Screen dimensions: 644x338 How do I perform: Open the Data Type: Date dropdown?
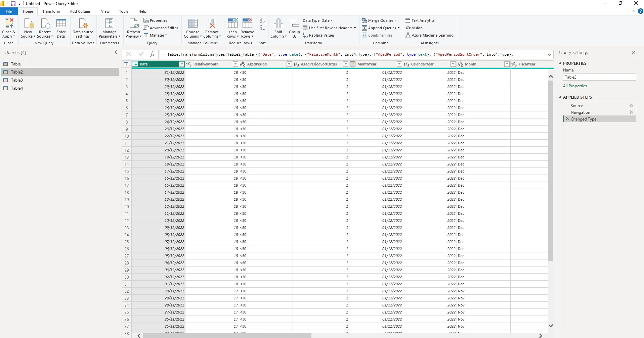(318, 20)
